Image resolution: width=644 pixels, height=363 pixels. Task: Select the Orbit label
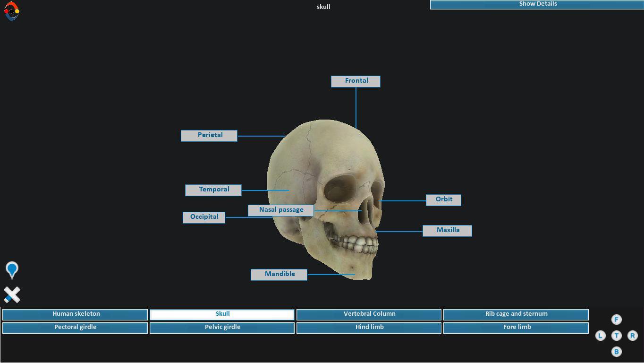[443, 200]
